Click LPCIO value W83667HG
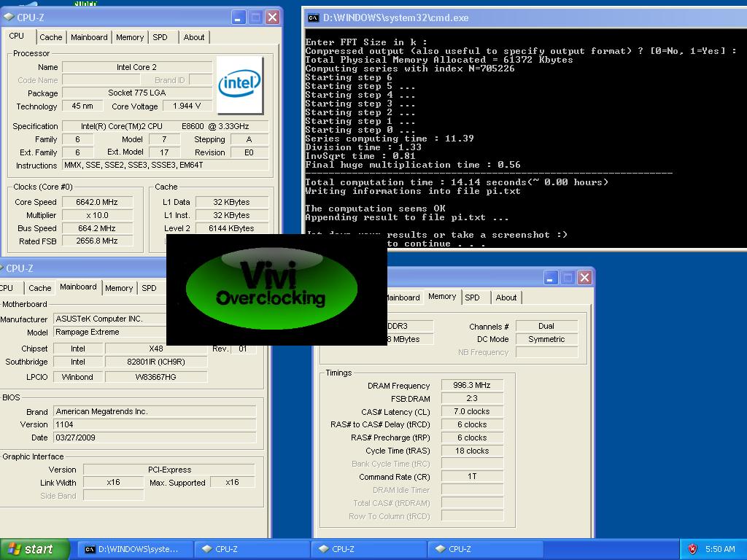This screenshot has height=560, width=747. point(156,377)
